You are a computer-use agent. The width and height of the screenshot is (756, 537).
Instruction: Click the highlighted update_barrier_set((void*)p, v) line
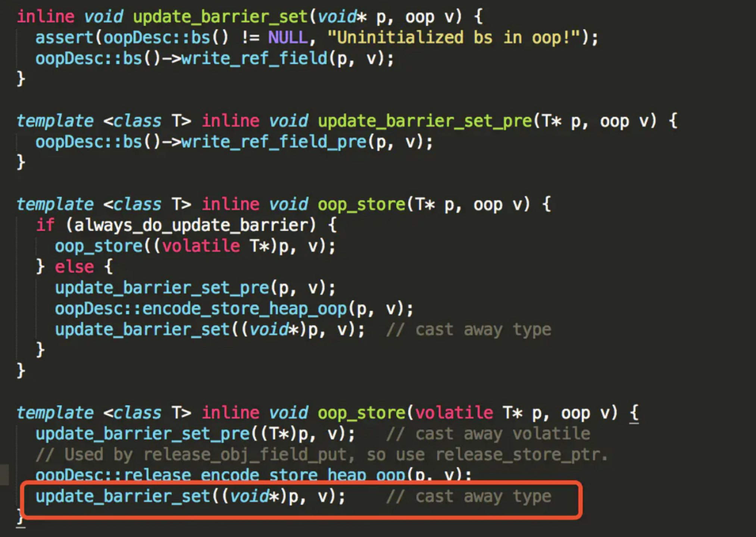[190, 497]
